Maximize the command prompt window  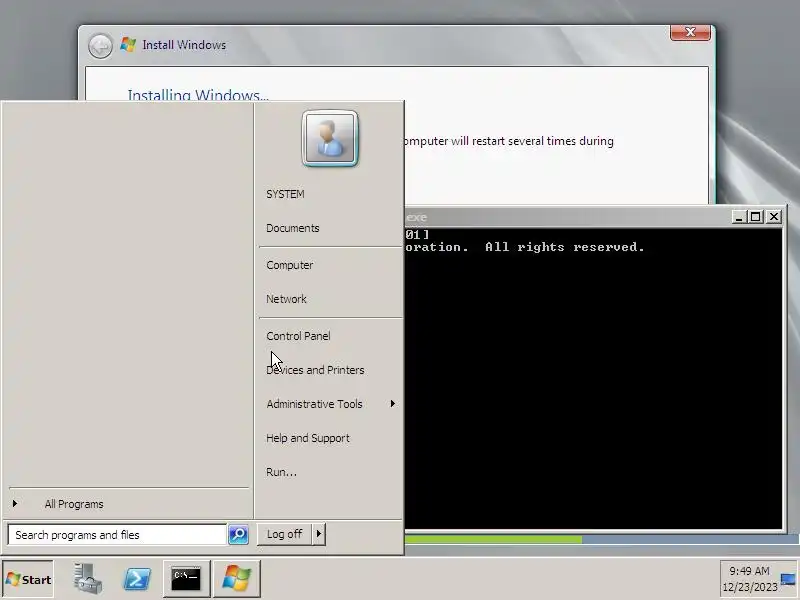756,217
